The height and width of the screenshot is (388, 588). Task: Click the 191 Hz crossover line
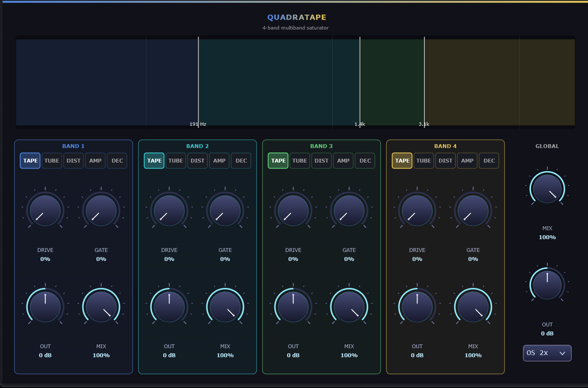(198, 81)
